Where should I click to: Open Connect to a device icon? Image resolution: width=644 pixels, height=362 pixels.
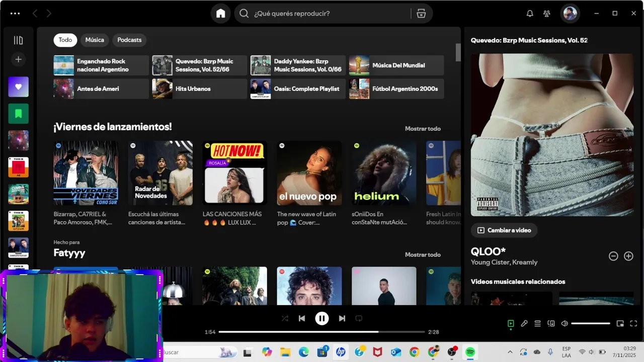pos(551,323)
